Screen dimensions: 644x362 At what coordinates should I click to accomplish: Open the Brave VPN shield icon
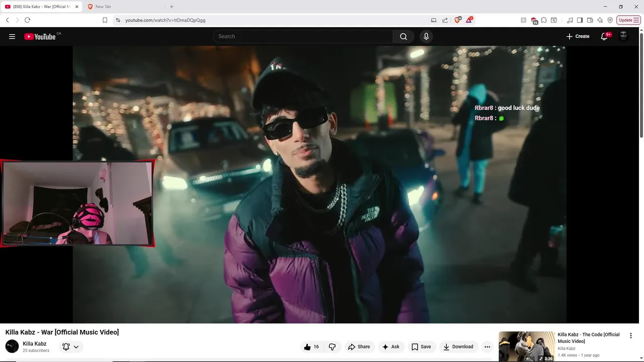click(x=610, y=20)
